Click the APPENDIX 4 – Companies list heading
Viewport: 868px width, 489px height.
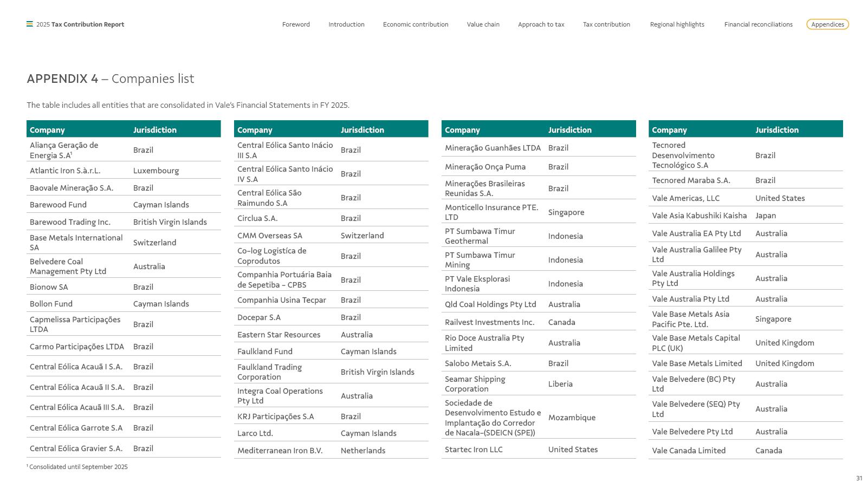coord(110,79)
